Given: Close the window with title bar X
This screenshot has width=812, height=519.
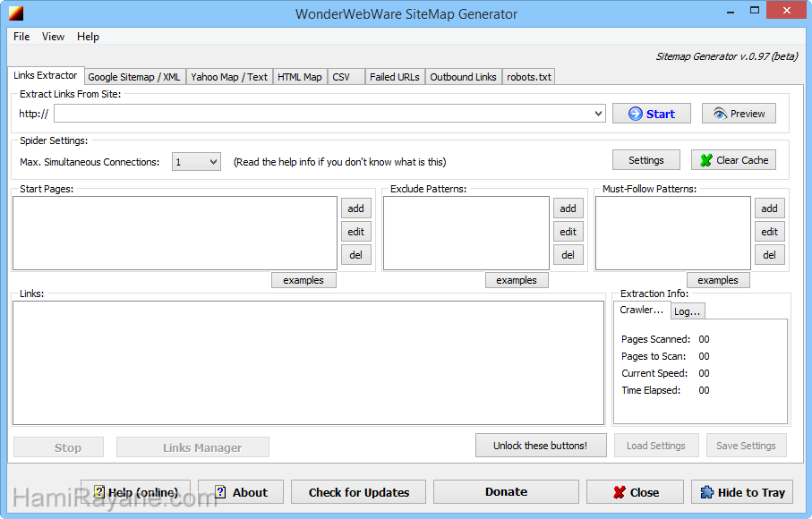Looking at the screenshot, I should click(x=787, y=11).
